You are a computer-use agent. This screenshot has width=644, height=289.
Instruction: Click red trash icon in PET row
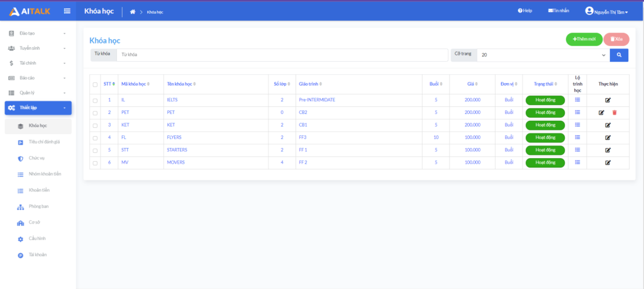coord(614,113)
